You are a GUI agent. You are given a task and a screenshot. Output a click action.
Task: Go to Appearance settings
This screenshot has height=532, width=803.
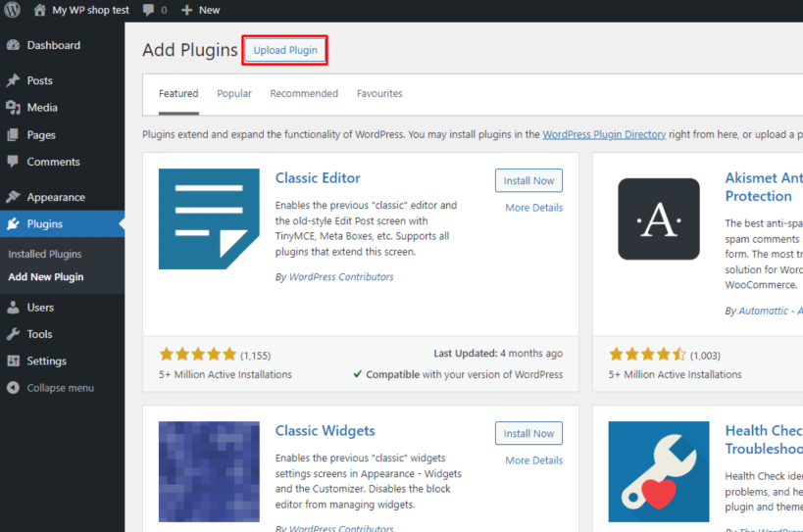[x=56, y=197]
